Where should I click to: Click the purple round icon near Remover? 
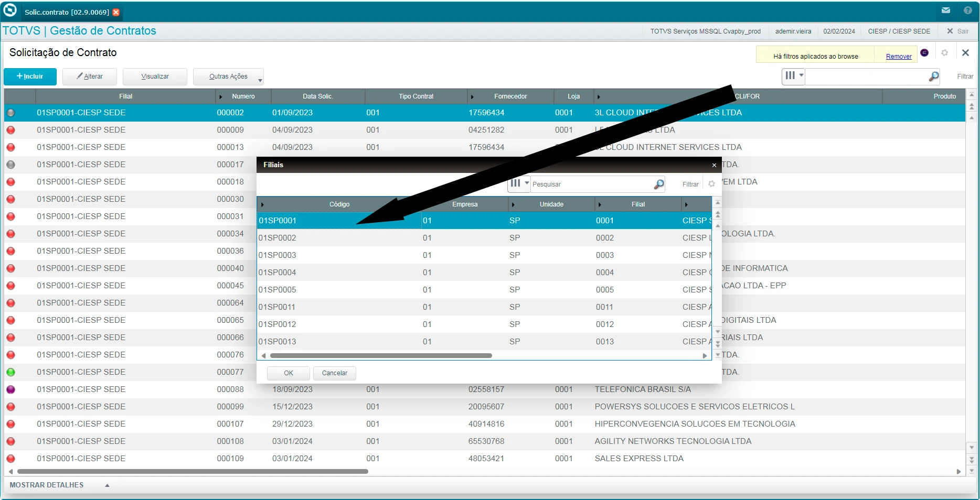[x=924, y=53]
